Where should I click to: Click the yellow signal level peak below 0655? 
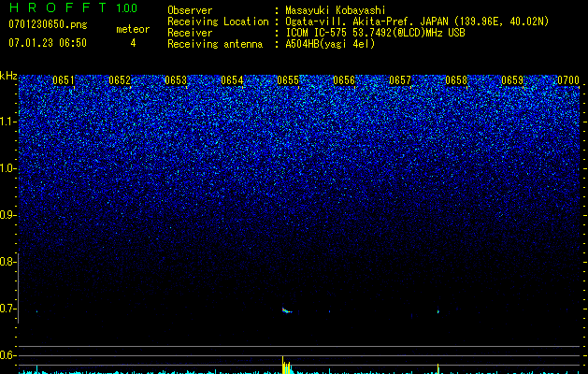click(286, 365)
